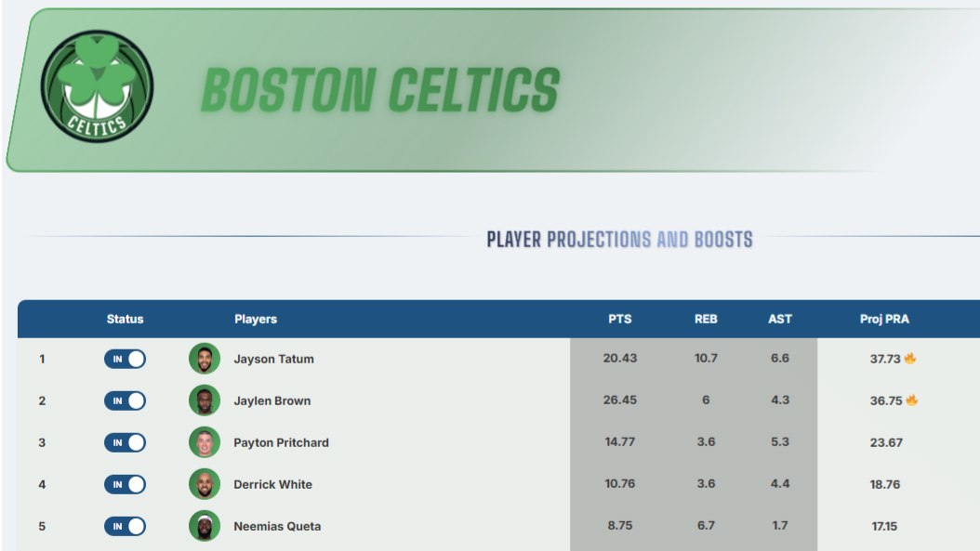Click Queta's 1.7 assists value
The image size is (980, 551).
(780, 525)
